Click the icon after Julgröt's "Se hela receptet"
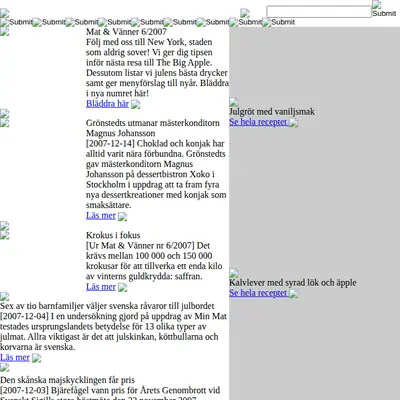This screenshot has width=400, height=400. (294, 123)
